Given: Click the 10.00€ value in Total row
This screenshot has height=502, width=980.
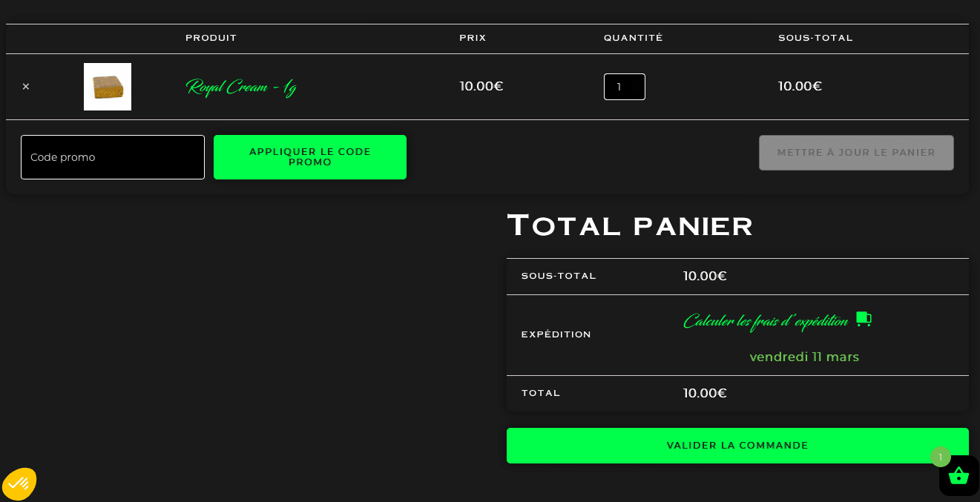Looking at the screenshot, I should tap(705, 394).
